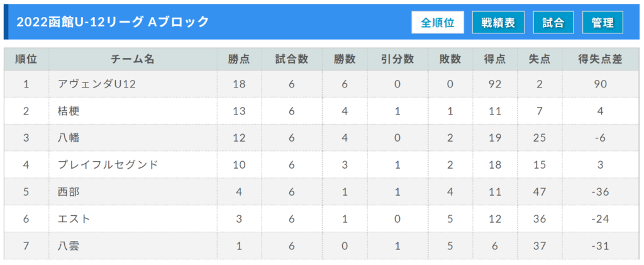Screen dimensions: 644x265
Task: Click the チーム名 column header
Action: coord(133,60)
